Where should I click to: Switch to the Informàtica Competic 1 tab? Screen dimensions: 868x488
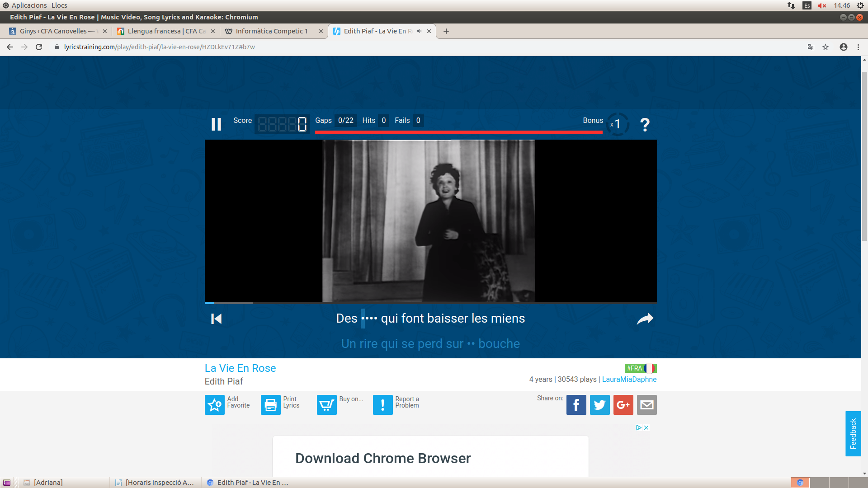(x=271, y=31)
